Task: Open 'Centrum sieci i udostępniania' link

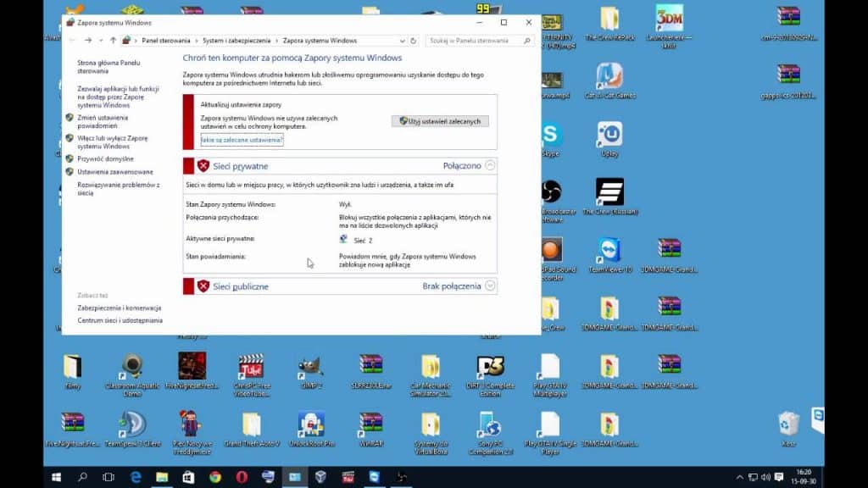Action: coord(120,320)
